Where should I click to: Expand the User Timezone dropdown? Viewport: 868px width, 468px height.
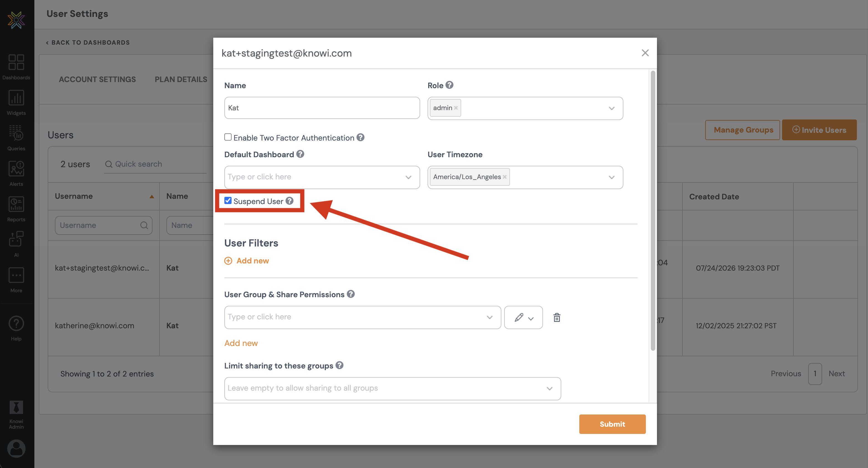point(611,177)
